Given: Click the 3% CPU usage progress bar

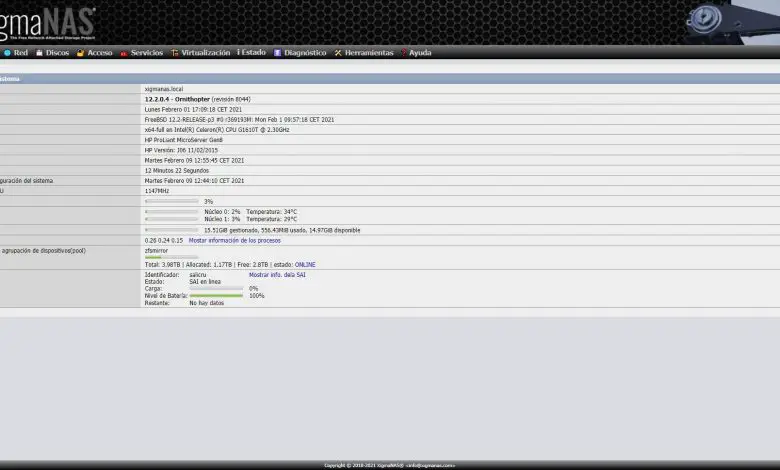Looking at the screenshot, I should (172, 201).
